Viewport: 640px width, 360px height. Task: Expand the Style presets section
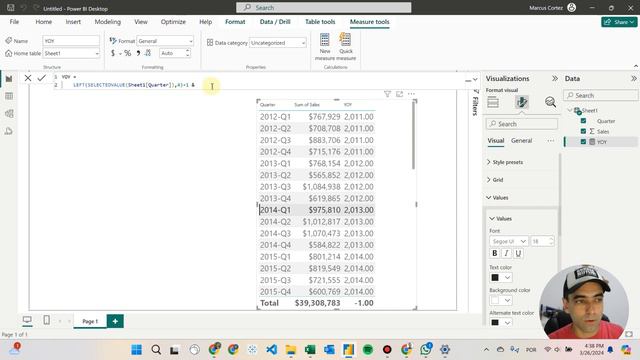[505, 162]
